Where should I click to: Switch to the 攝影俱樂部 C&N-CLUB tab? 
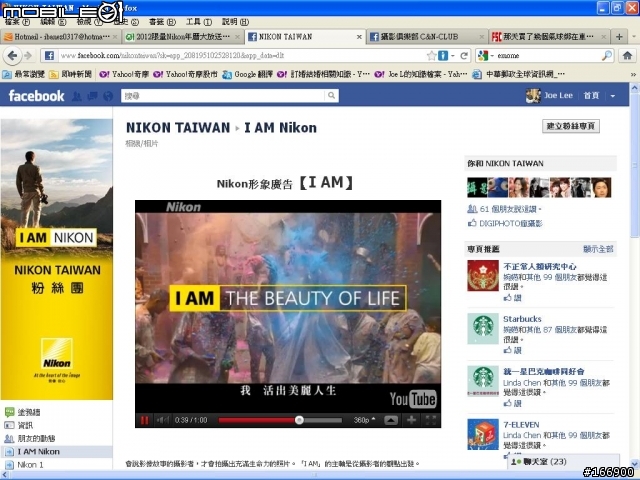(x=427, y=37)
